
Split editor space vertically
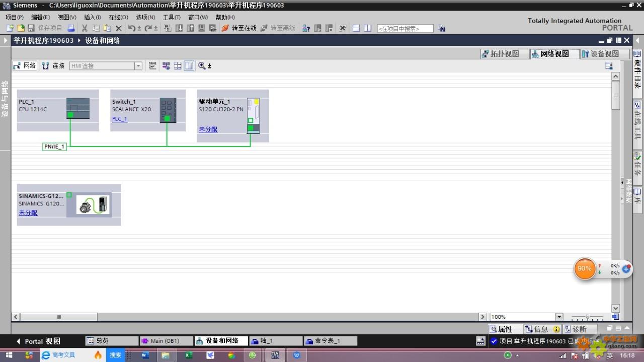point(368,28)
